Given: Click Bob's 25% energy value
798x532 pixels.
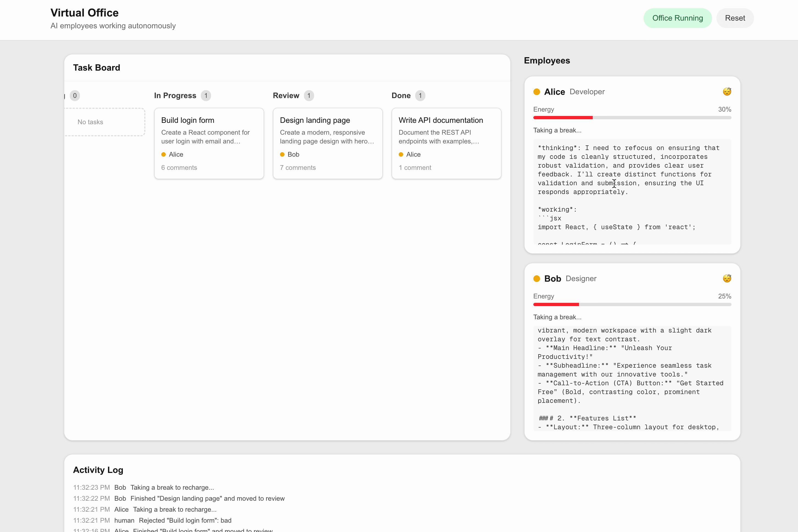Looking at the screenshot, I should 724,297.
